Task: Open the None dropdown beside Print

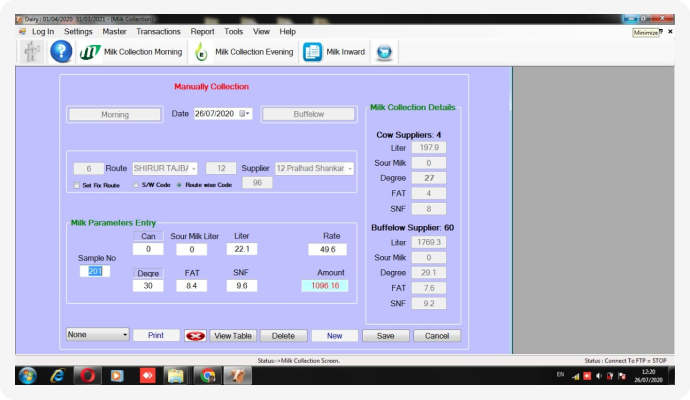Action: [x=124, y=335]
